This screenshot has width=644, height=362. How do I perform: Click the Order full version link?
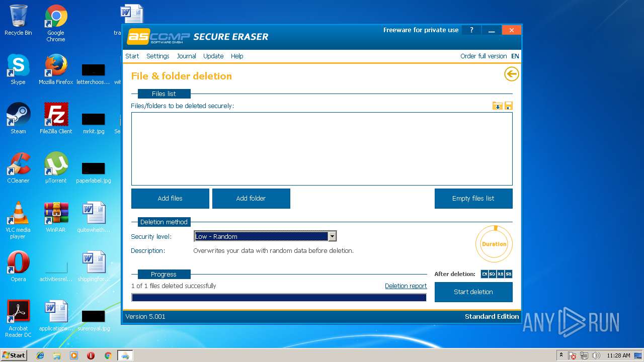pos(484,56)
